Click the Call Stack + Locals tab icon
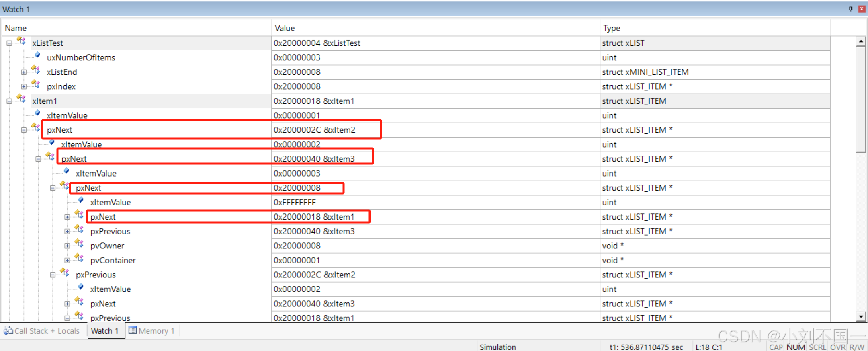 tap(8, 330)
